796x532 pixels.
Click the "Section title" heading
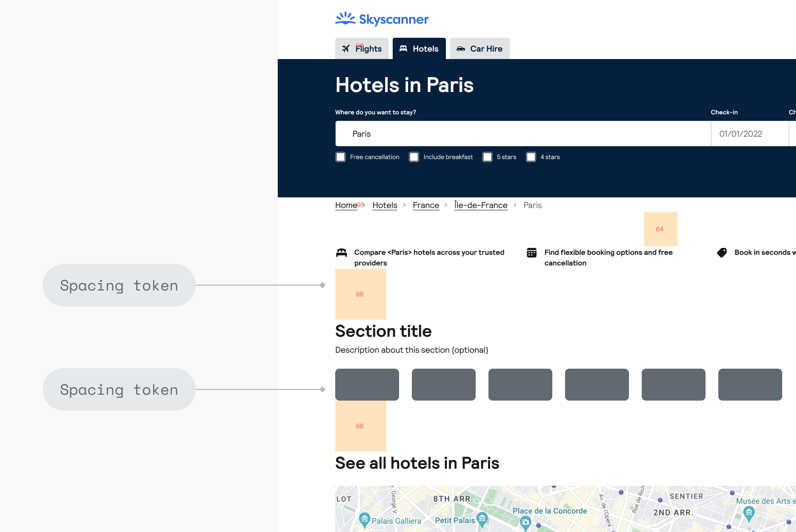384,331
